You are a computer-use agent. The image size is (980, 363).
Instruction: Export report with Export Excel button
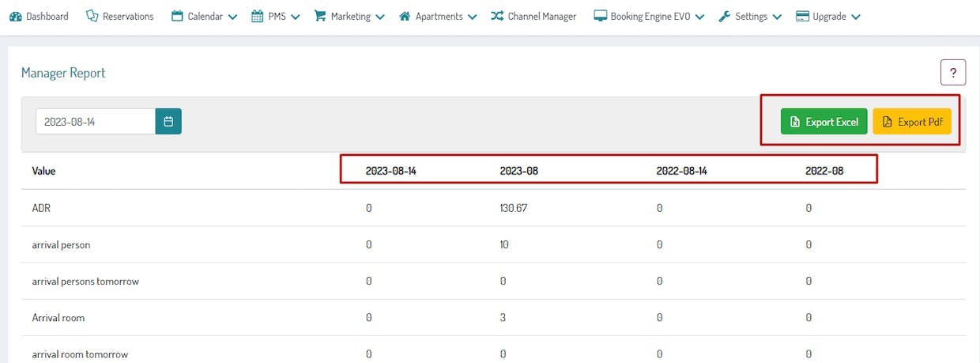tap(824, 122)
